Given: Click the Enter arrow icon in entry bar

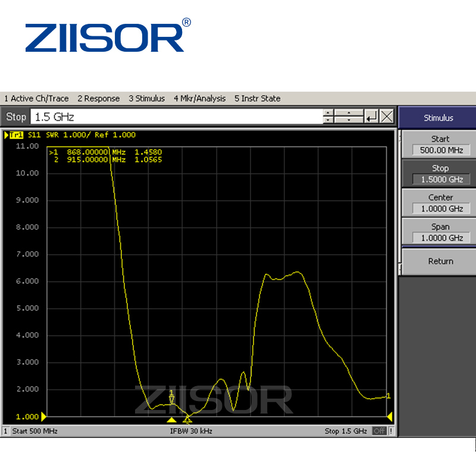Looking at the screenshot, I should click(x=371, y=117).
